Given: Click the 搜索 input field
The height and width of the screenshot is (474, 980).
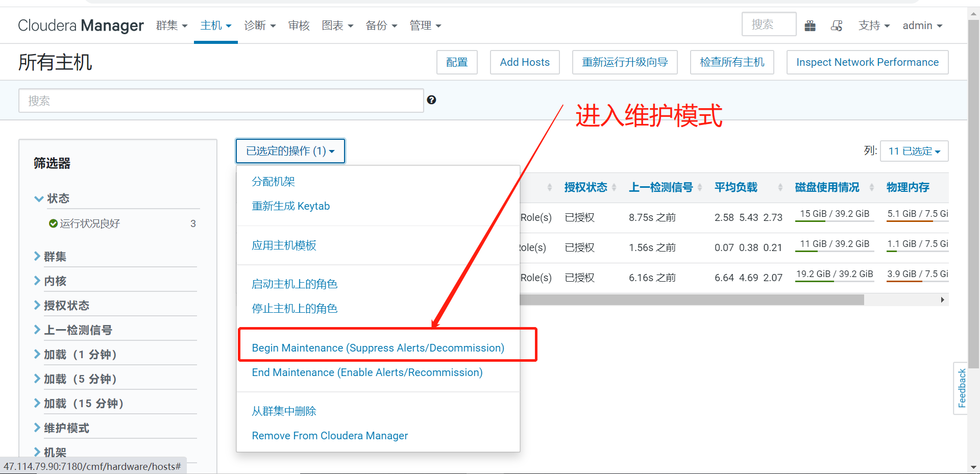Looking at the screenshot, I should pyautogui.click(x=221, y=100).
